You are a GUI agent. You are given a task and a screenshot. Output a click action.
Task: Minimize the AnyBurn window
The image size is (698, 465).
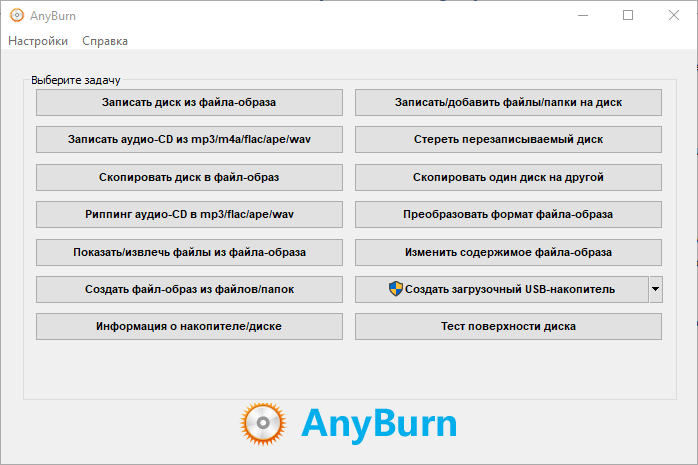coord(583,16)
